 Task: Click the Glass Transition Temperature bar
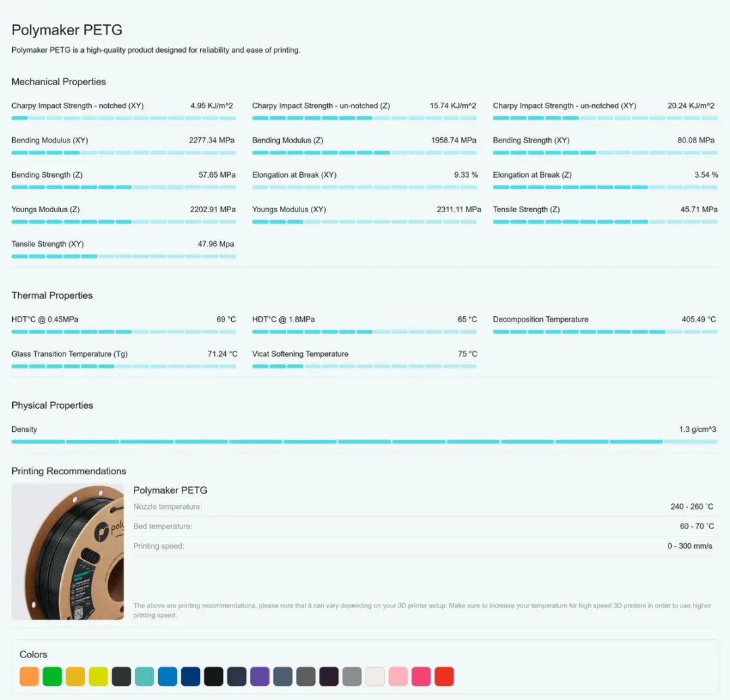(x=124, y=366)
